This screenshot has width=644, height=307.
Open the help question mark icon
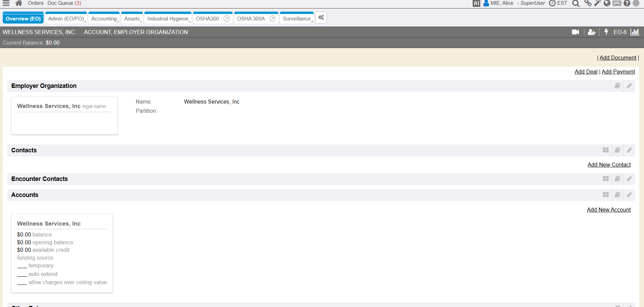(627, 3)
